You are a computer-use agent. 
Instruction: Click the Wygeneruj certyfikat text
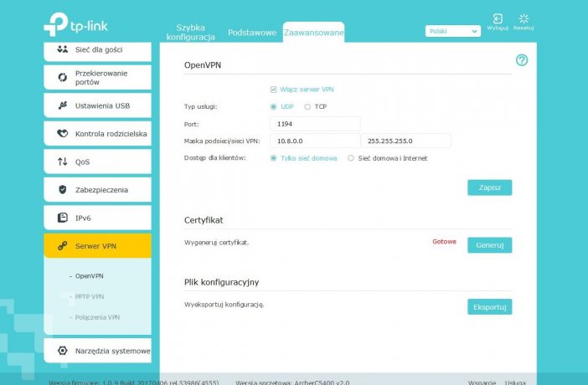pos(216,243)
